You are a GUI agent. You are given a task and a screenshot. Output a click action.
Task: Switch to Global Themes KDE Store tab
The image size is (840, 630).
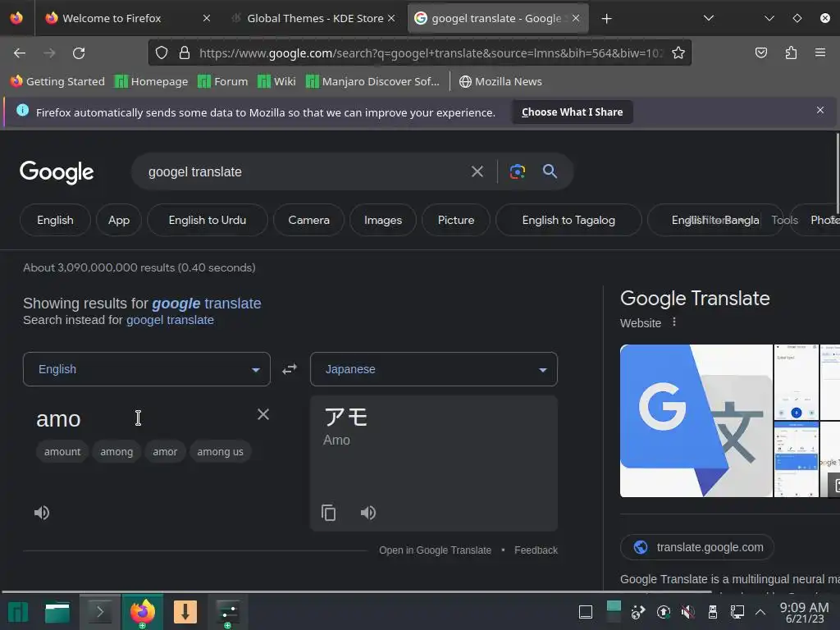pyautogui.click(x=314, y=18)
